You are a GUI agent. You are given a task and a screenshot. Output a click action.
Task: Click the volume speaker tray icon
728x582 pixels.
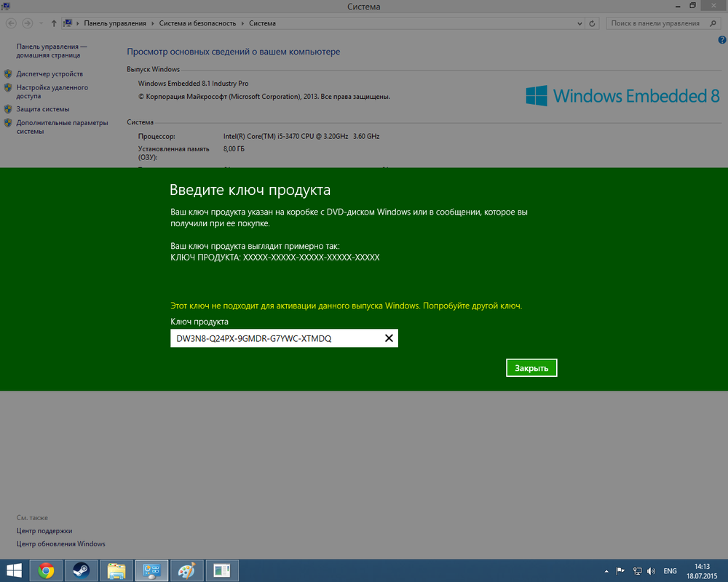pyautogui.click(x=652, y=571)
